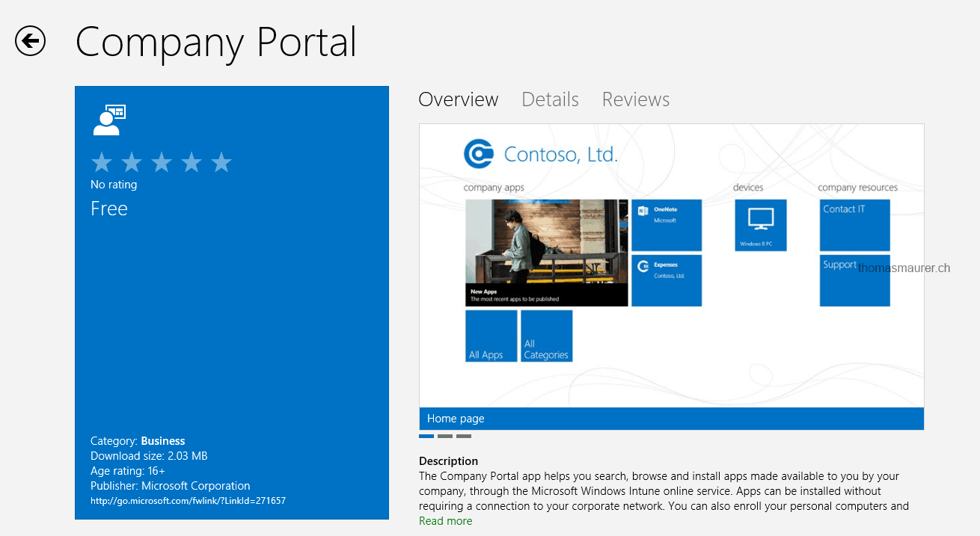Click the Download size: 2.03 MB text
The image size is (980, 536).
[x=149, y=456]
